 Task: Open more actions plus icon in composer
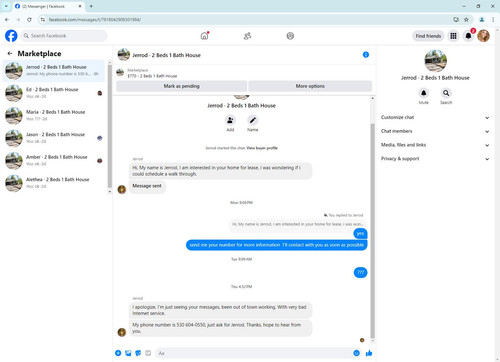[x=118, y=353]
